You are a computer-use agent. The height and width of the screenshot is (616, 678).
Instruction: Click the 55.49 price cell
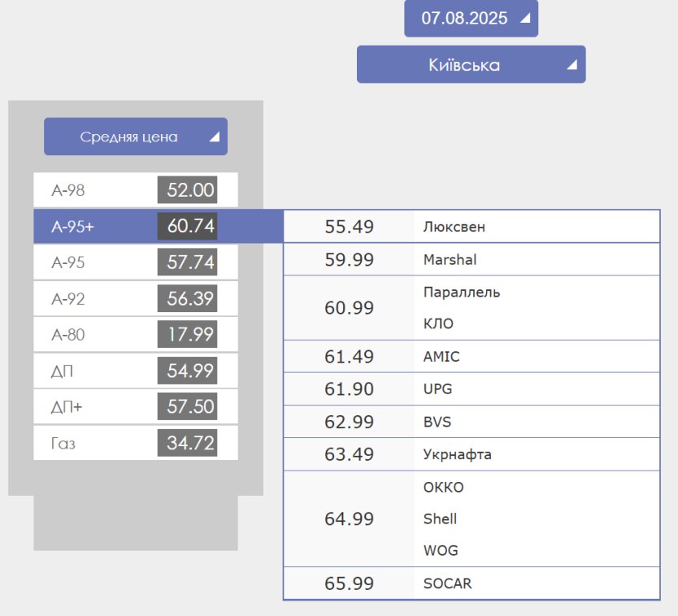click(349, 227)
